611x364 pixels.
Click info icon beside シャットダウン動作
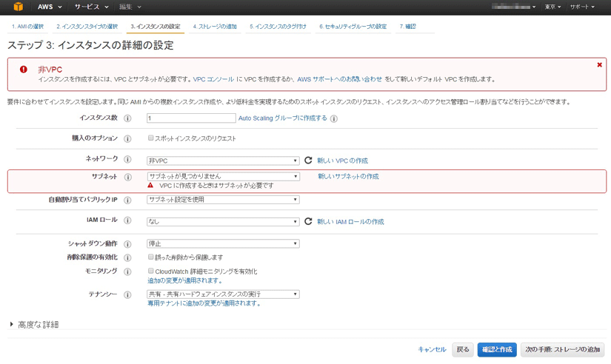pyautogui.click(x=127, y=243)
